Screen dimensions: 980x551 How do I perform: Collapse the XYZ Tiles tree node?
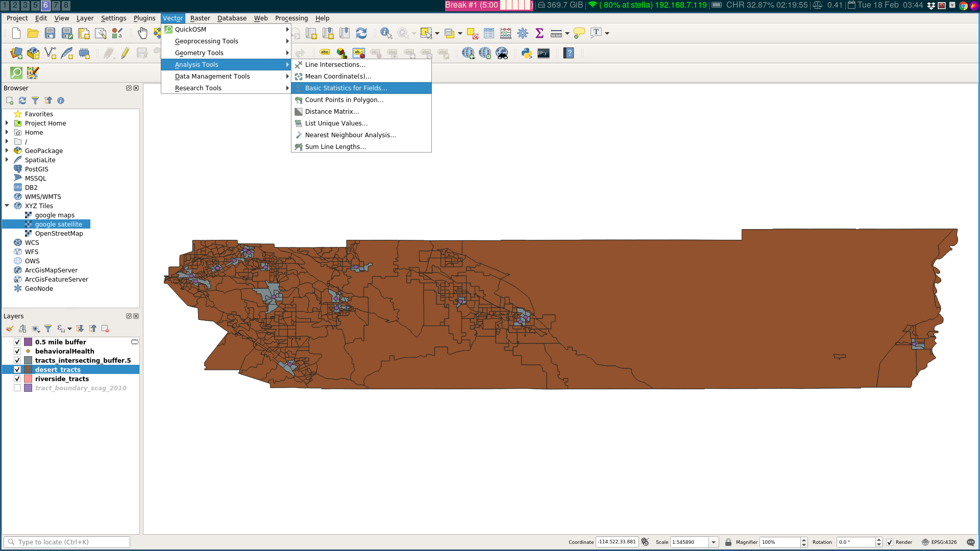click(7, 206)
